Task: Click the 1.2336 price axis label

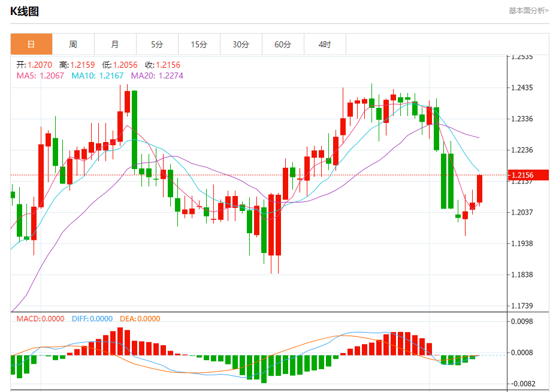Action: (x=522, y=119)
